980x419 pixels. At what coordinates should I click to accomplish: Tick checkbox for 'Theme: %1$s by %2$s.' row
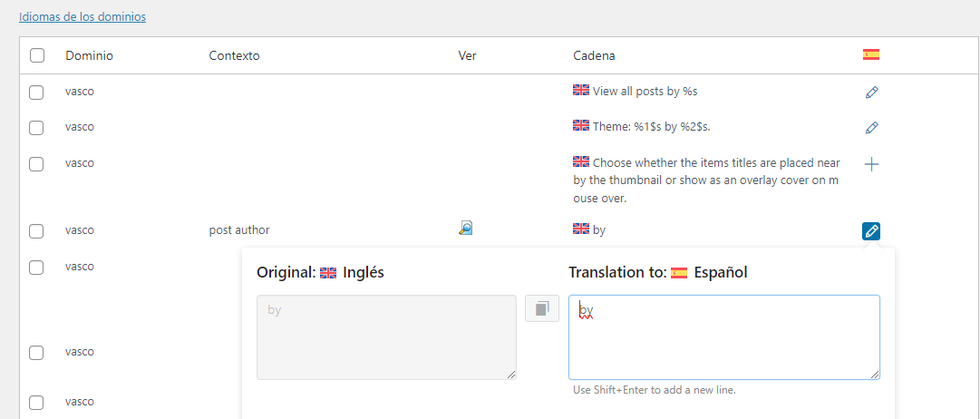click(36, 127)
